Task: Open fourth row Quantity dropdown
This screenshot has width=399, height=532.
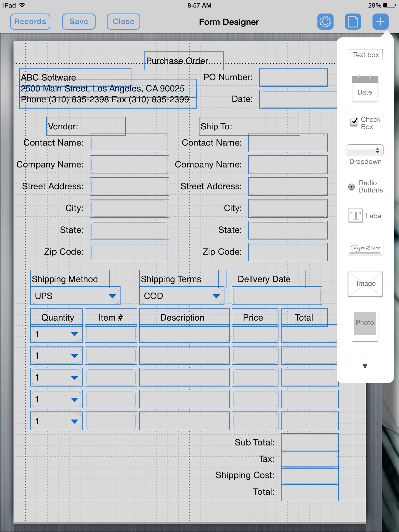Action: (56, 399)
